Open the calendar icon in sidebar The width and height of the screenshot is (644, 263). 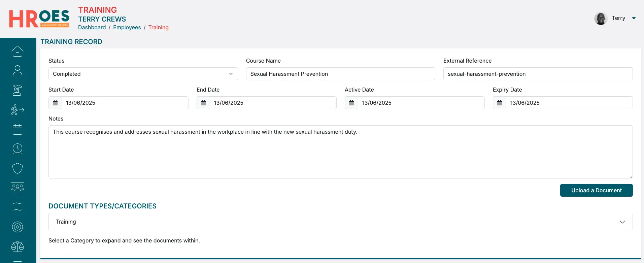click(18, 129)
